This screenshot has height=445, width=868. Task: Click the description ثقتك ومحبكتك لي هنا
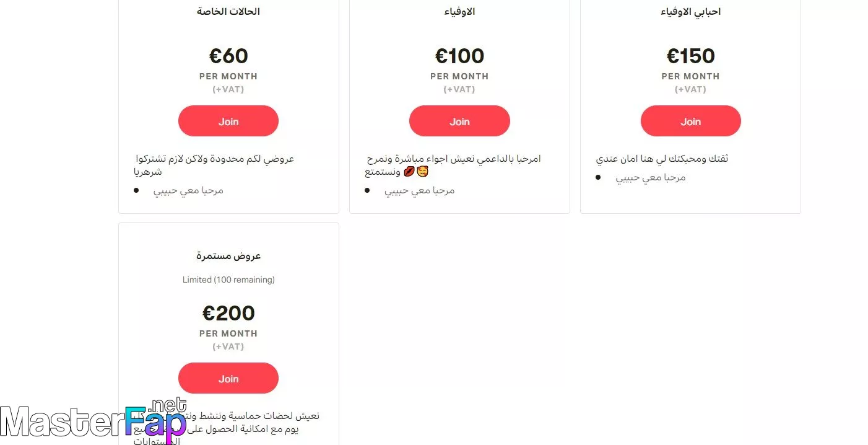[x=662, y=159]
